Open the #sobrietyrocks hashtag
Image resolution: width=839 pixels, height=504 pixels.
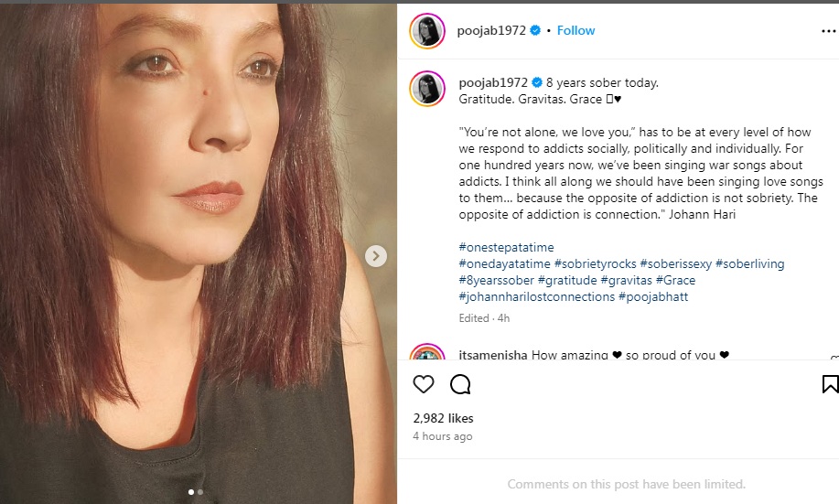pos(594,263)
